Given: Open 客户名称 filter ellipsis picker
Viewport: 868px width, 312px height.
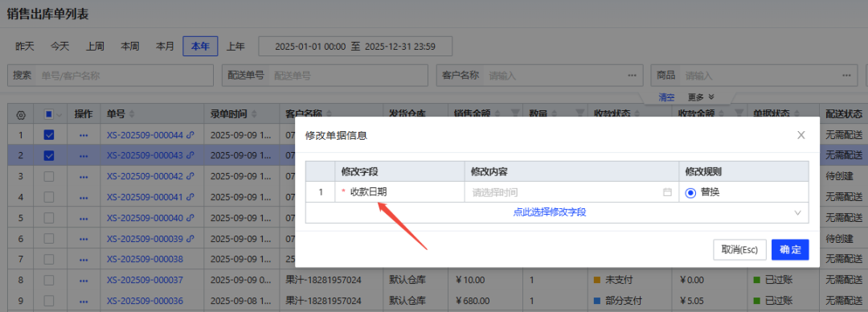Looking at the screenshot, I should pos(632,76).
